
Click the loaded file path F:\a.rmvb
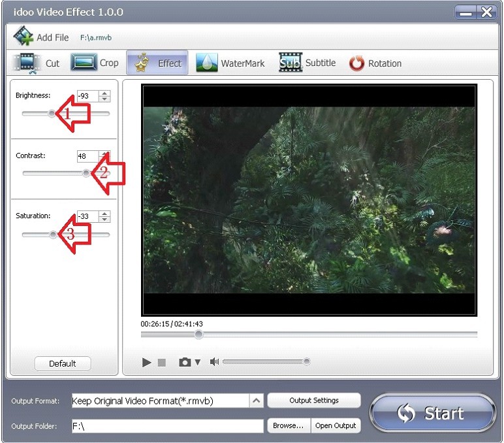96,38
